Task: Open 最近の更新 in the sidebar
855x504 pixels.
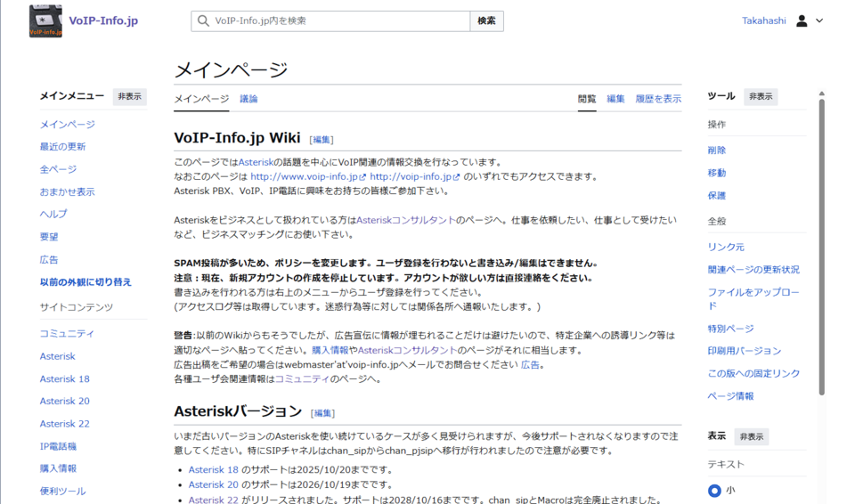Action: [62, 147]
